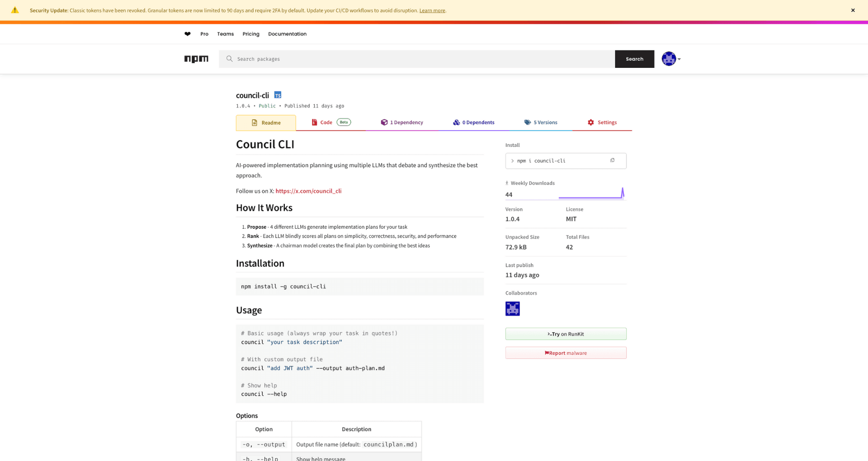Screen dimensions: 868x461
Task: Click the npm logo to go home
Action: pyautogui.click(x=196, y=59)
